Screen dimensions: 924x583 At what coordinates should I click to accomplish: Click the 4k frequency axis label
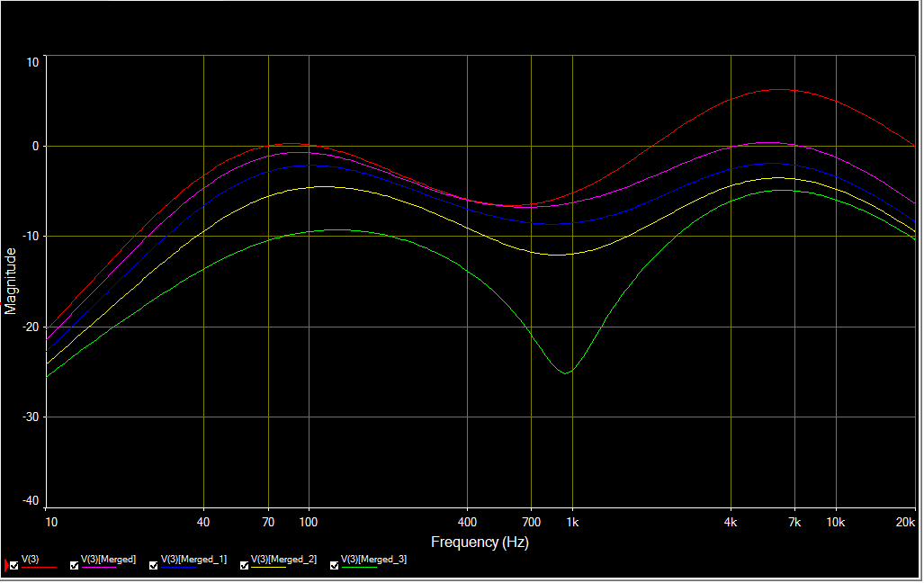pyautogui.click(x=731, y=523)
